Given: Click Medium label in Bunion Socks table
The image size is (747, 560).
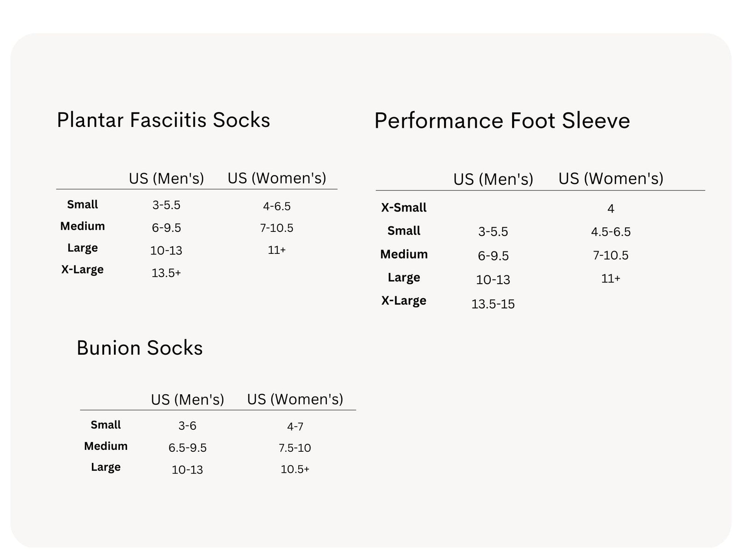Looking at the screenshot, I should click(106, 446).
